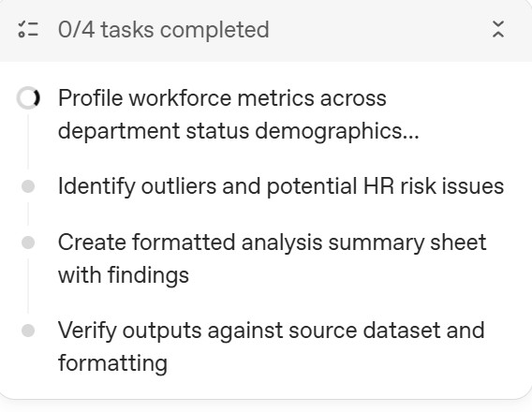This screenshot has height=412, width=532.
Task: Click connector line between second and third tasks
Action: (28, 214)
